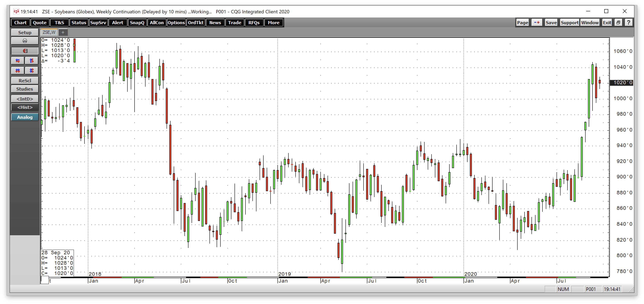Open the Status menu

[x=79, y=22]
